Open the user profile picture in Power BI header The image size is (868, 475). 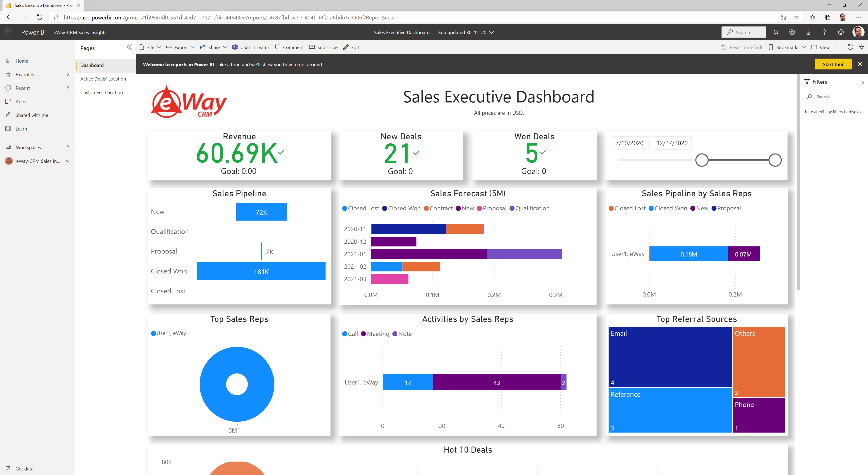pyautogui.click(x=858, y=32)
